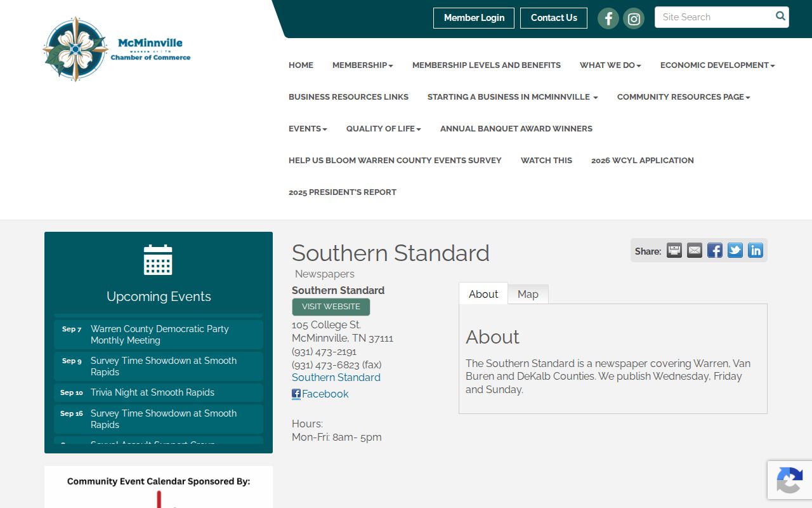Open the 2026 WCYL Application page

tap(643, 160)
